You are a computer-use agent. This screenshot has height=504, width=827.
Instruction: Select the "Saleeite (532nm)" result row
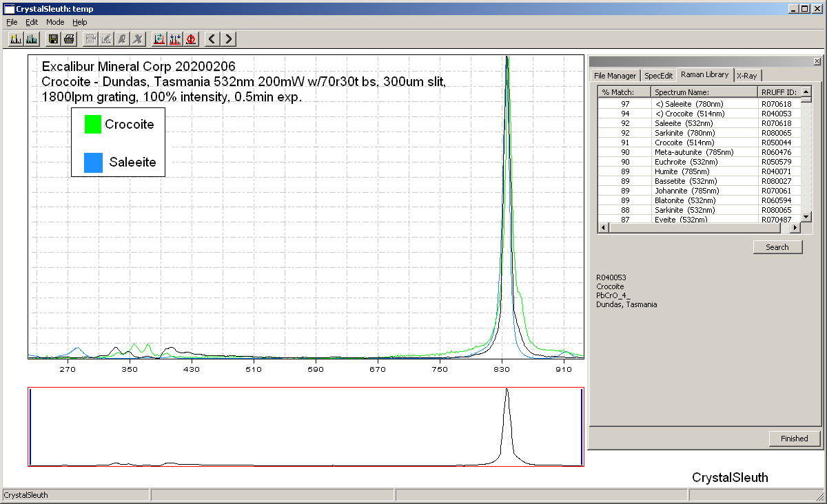click(x=699, y=123)
